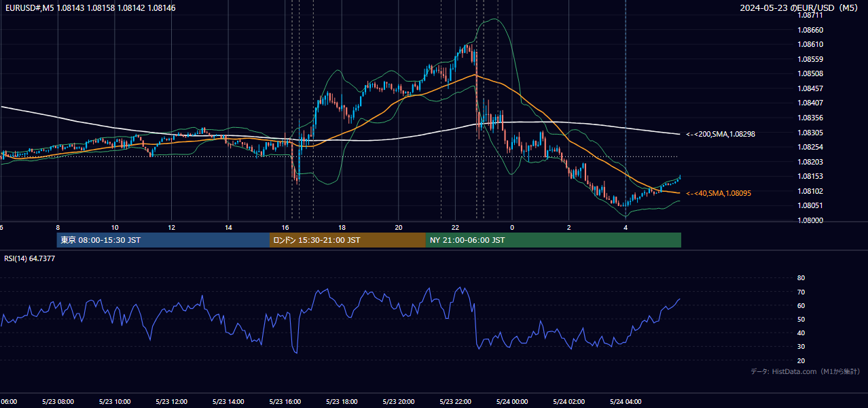The height and width of the screenshot is (408, 868).
Task: Click the date label 5/24 04:00
Action: pos(625,401)
